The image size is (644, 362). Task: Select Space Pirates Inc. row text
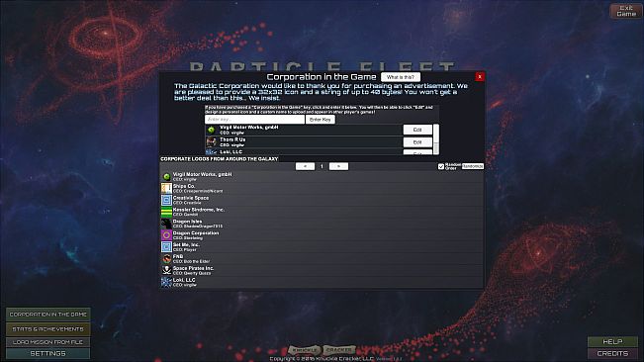point(194,270)
